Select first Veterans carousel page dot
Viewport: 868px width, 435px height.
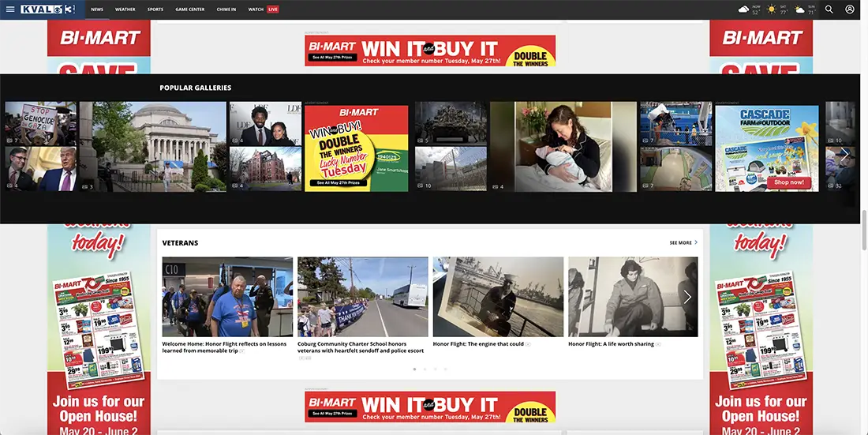click(x=414, y=369)
